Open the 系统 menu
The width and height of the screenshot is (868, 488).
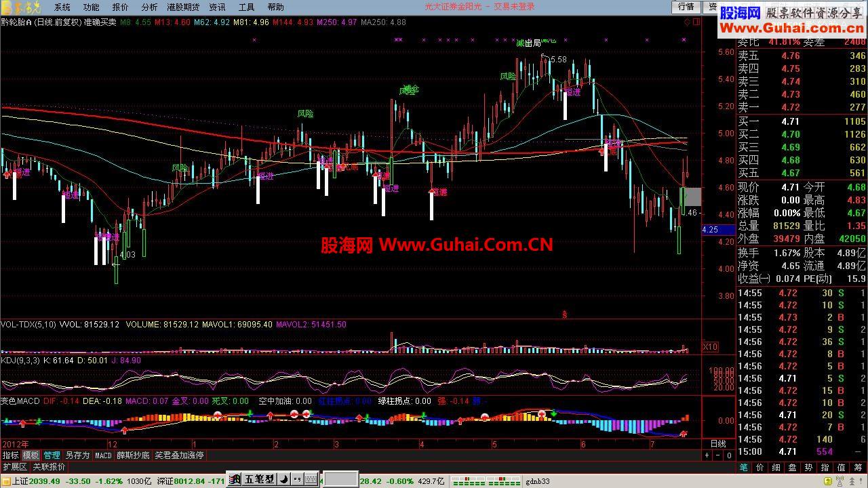(x=62, y=7)
